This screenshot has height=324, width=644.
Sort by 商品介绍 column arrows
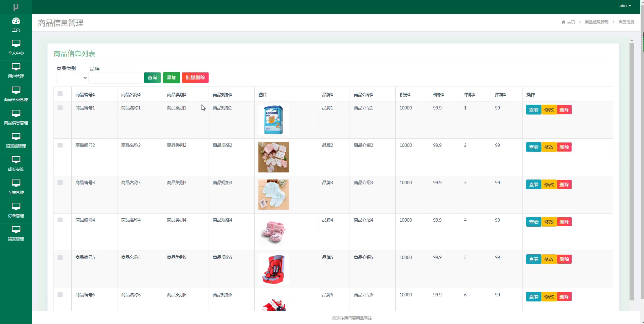[372, 95]
